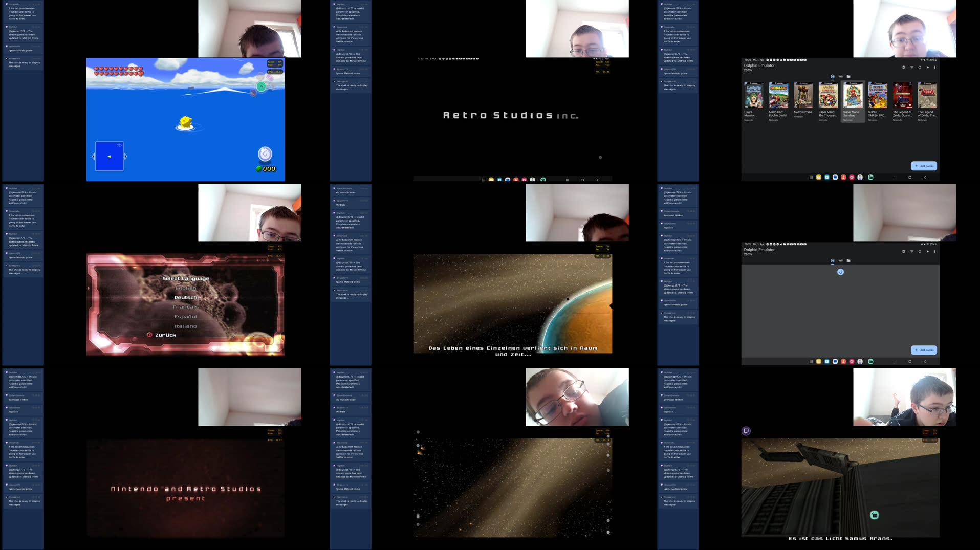Viewport: 980px width, 550px height.
Task: Open the app drawer grid icon
Action: click(811, 178)
